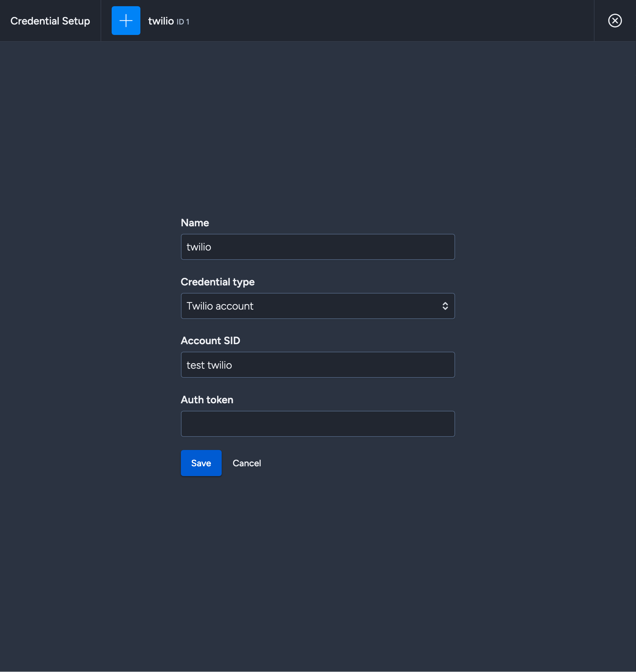Screen dimensions: 636x672
Task: Click the Auth token label
Action: pos(207,400)
